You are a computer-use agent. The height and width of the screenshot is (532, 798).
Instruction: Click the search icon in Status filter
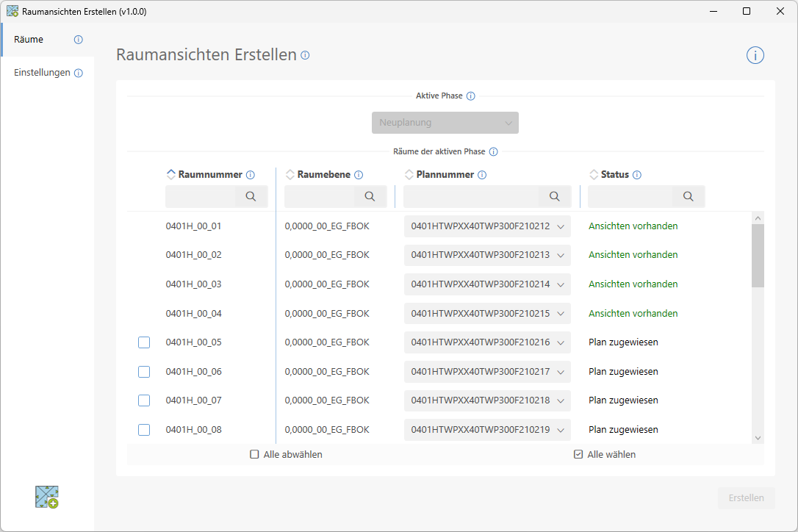click(x=688, y=196)
